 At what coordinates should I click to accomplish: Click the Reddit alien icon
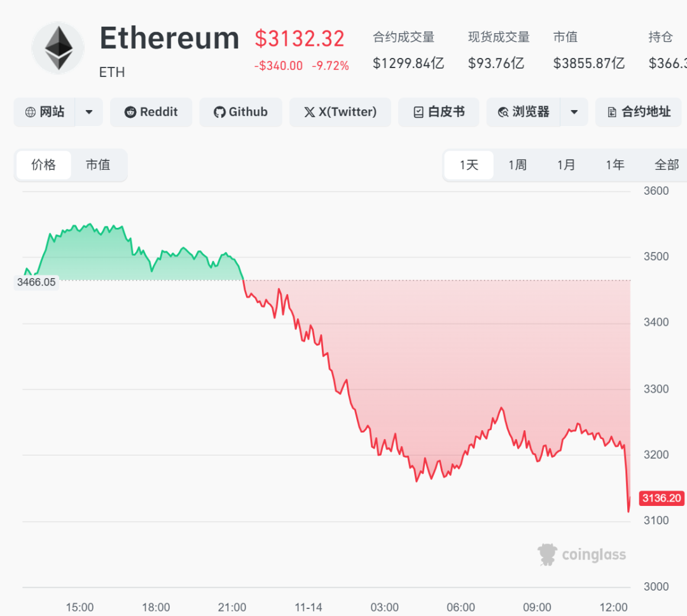(130, 113)
